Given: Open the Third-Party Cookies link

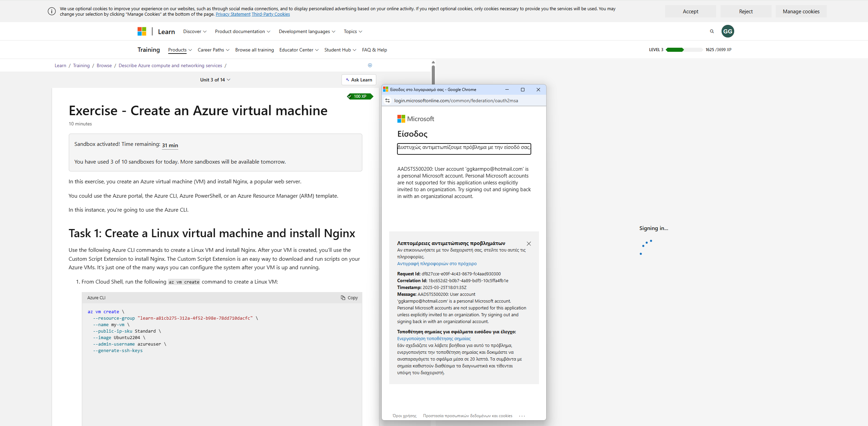Looking at the screenshot, I should click(x=271, y=14).
